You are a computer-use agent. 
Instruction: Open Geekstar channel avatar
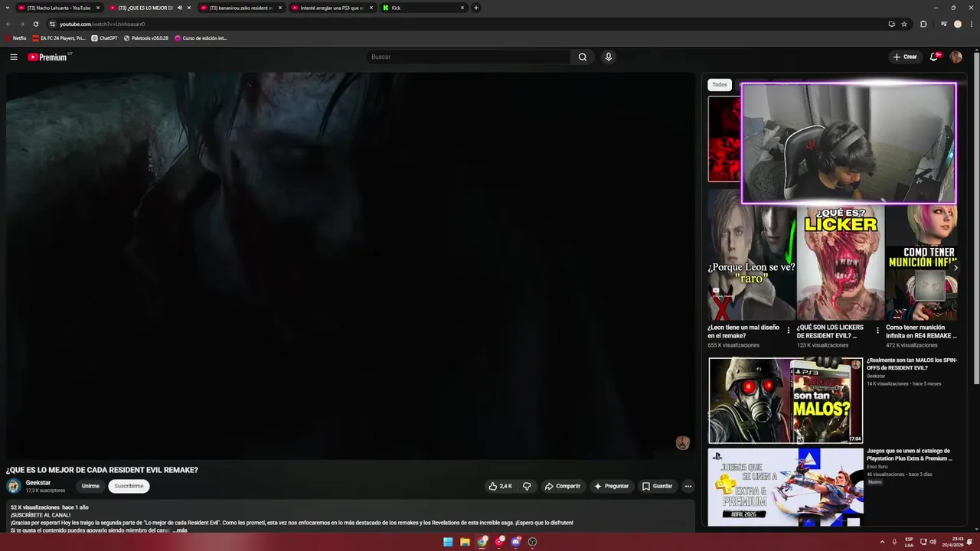pyautogui.click(x=14, y=486)
